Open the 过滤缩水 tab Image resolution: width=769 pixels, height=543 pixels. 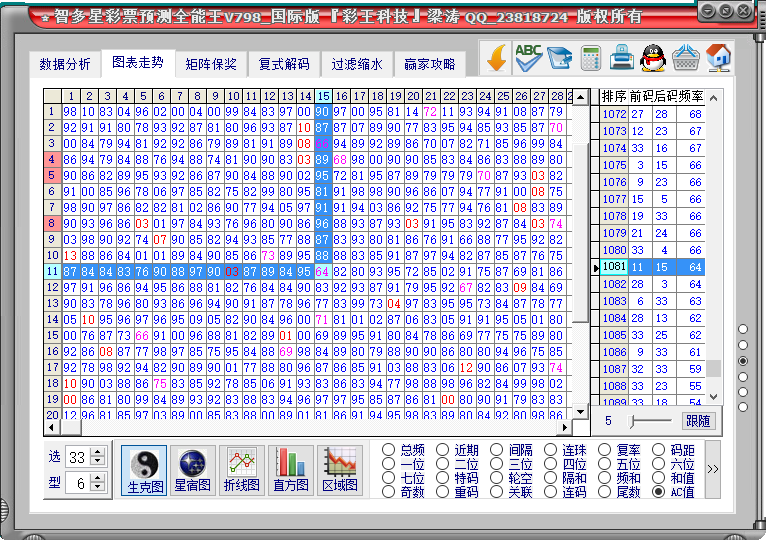pyautogui.click(x=357, y=64)
